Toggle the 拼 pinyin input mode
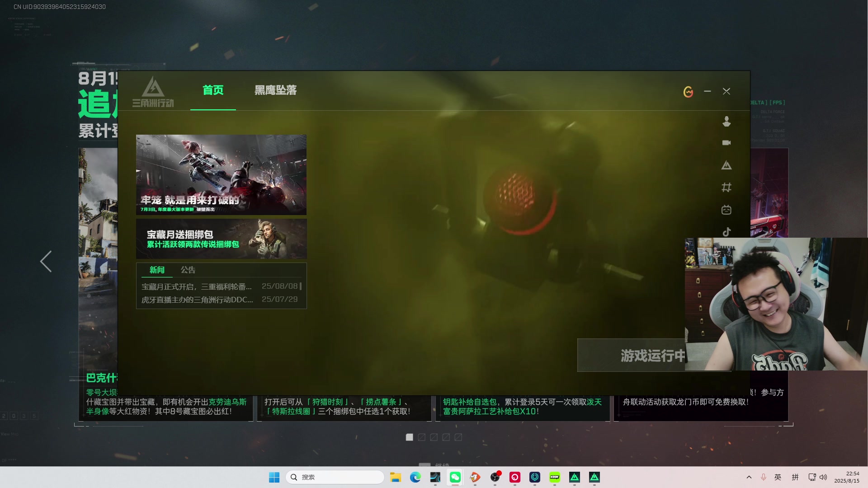 coord(795,477)
